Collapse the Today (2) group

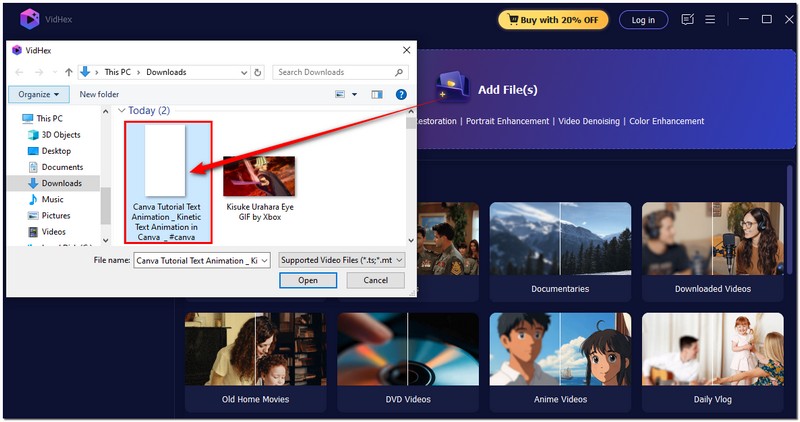pos(122,110)
